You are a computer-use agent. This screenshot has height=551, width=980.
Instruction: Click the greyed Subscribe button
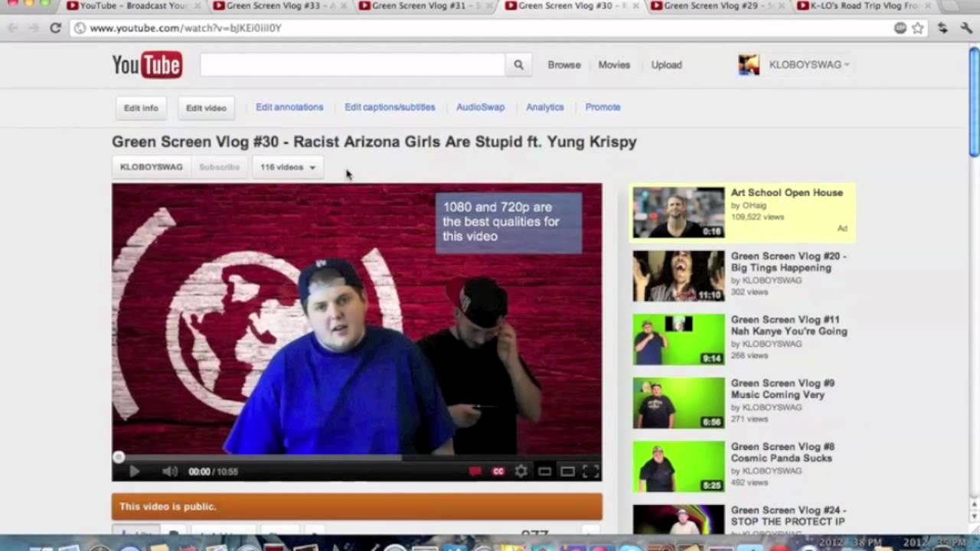click(x=219, y=167)
